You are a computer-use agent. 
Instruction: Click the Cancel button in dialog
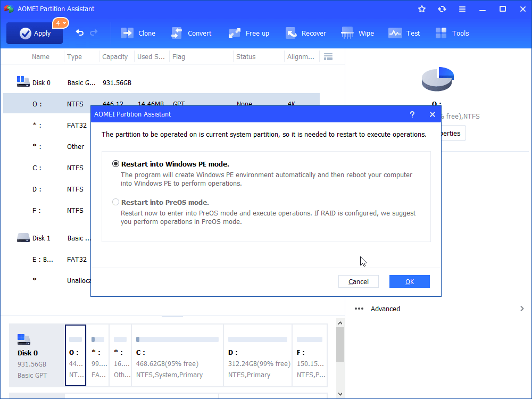pyautogui.click(x=358, y=281)
